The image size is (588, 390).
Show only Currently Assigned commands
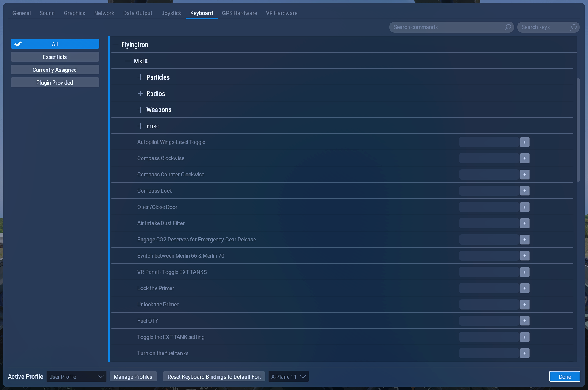55,70
